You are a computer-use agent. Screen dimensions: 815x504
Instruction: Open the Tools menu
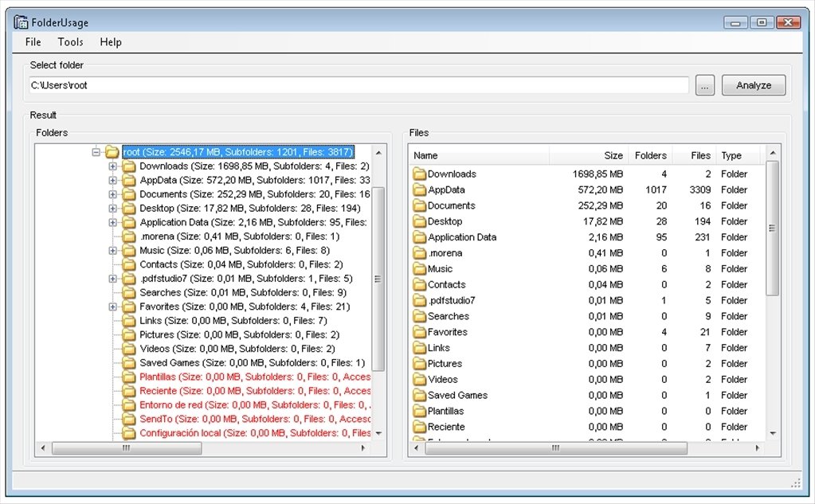[x=70, y=42]
